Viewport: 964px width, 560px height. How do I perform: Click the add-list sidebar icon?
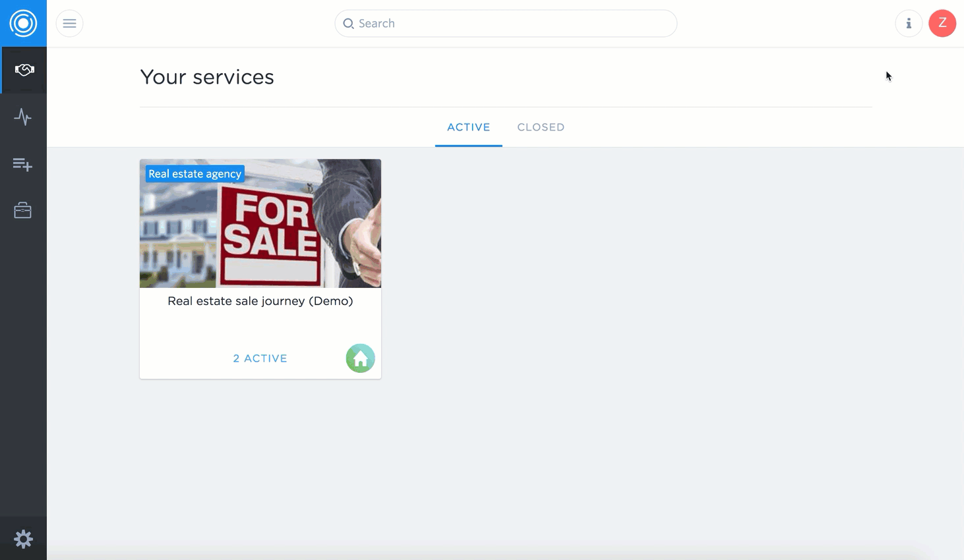tap(23, 164)
